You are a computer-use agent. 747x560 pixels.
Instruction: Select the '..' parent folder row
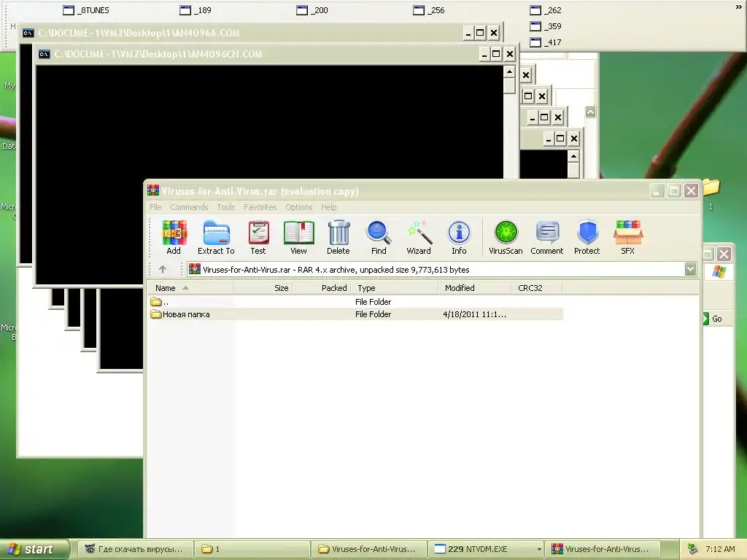coord(355,302)
